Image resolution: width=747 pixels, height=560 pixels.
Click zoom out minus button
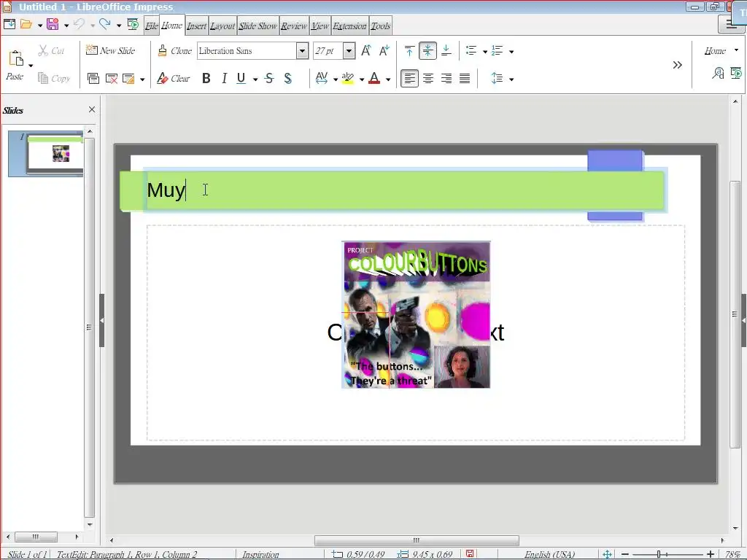click(x=625, y=554)
